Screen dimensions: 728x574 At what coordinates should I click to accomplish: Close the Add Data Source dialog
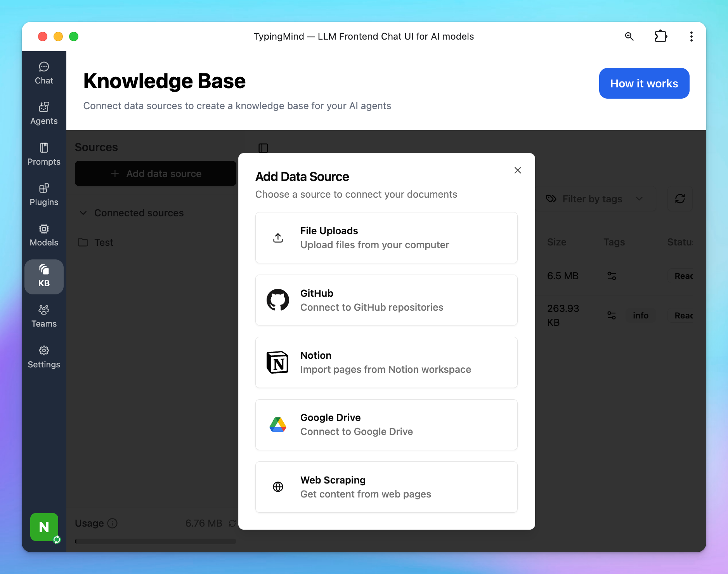518,170
